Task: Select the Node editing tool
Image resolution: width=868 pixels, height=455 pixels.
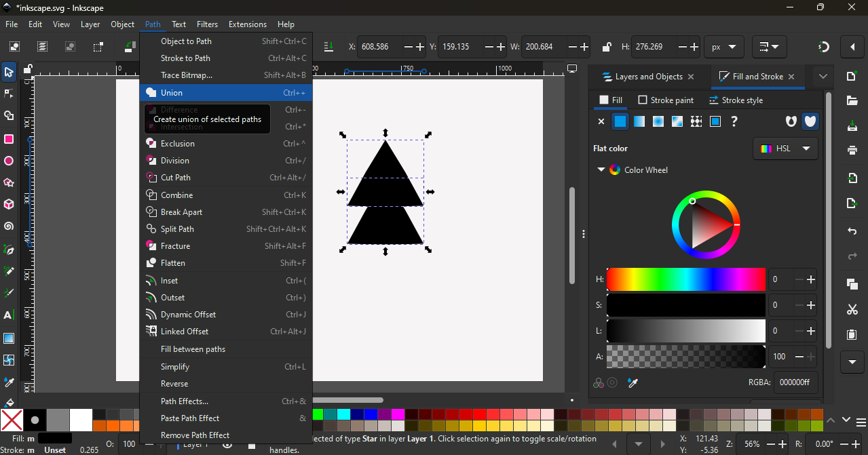Action: [x=9, y=94]
